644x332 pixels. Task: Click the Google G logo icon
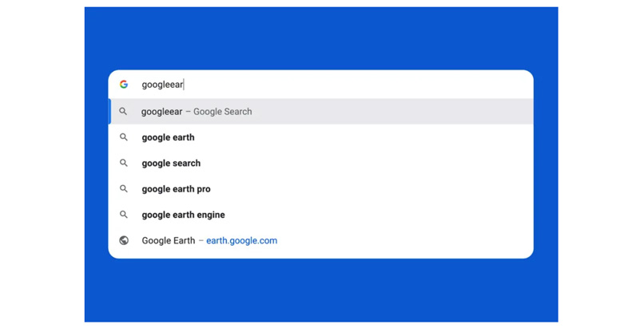click(124, 85)
